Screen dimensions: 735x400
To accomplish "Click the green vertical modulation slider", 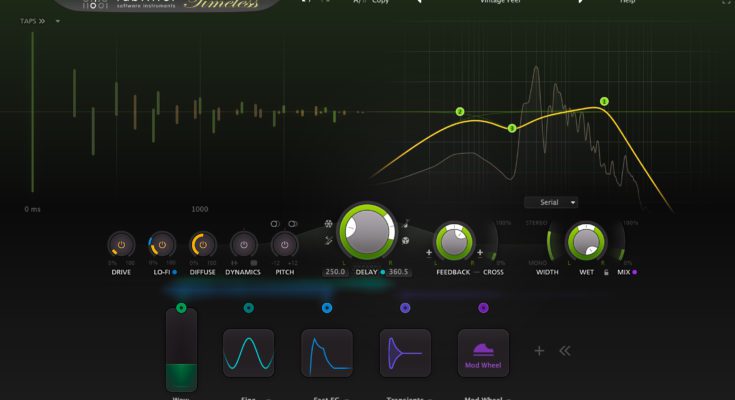I will tap(181, 350).
